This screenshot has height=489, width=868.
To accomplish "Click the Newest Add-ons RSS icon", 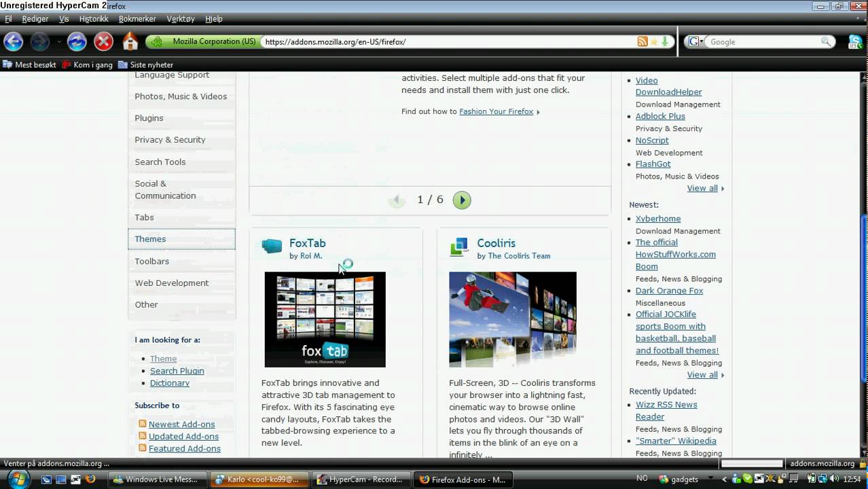I will coord(143,424).
